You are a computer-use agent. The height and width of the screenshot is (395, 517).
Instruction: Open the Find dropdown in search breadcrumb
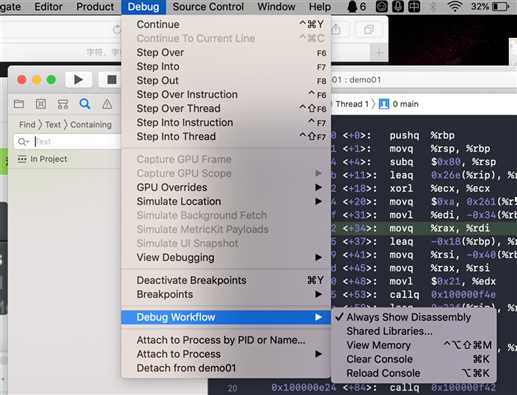coord(27,124)
